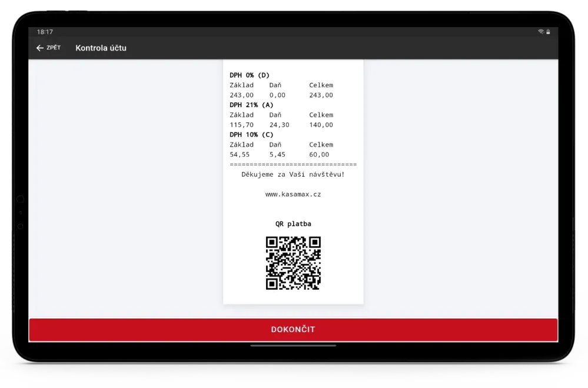Click the 60,00 Celkem total value
The width and height of the screenshot is (588, 388).
coord(319,154)
